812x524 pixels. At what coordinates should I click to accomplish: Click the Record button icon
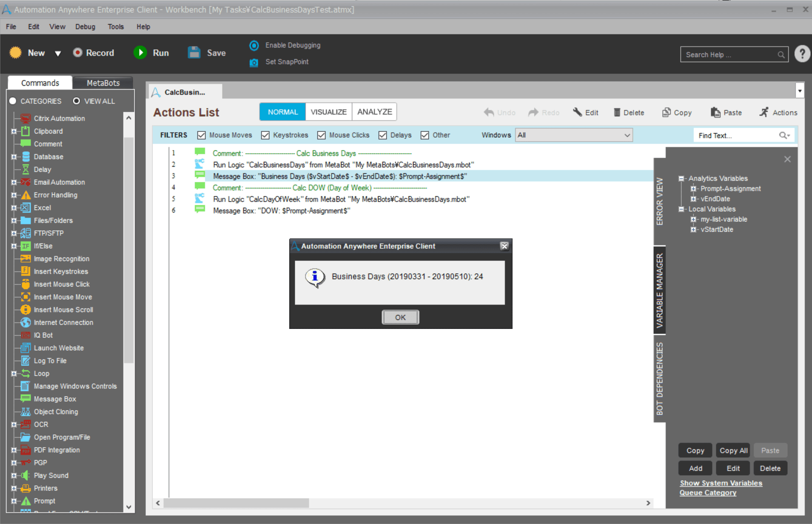coord(77,52)
